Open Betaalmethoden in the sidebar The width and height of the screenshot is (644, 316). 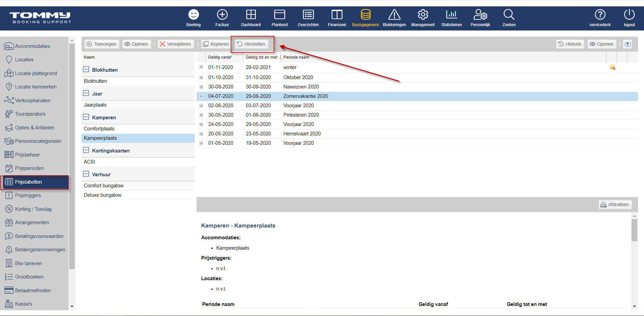coord(35,291)
